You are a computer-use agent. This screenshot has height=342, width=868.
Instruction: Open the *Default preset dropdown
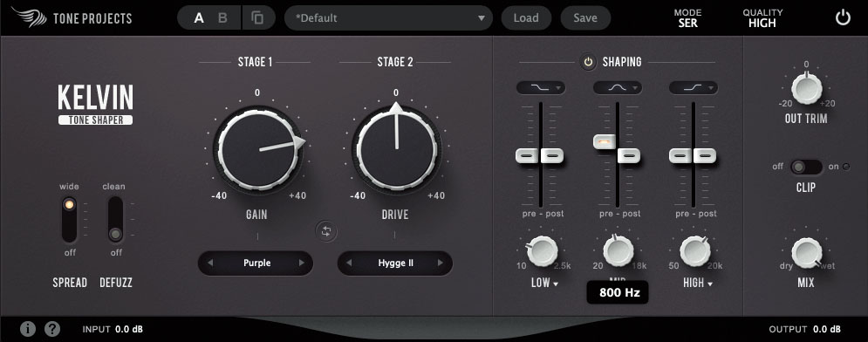[x=388, y=17]
